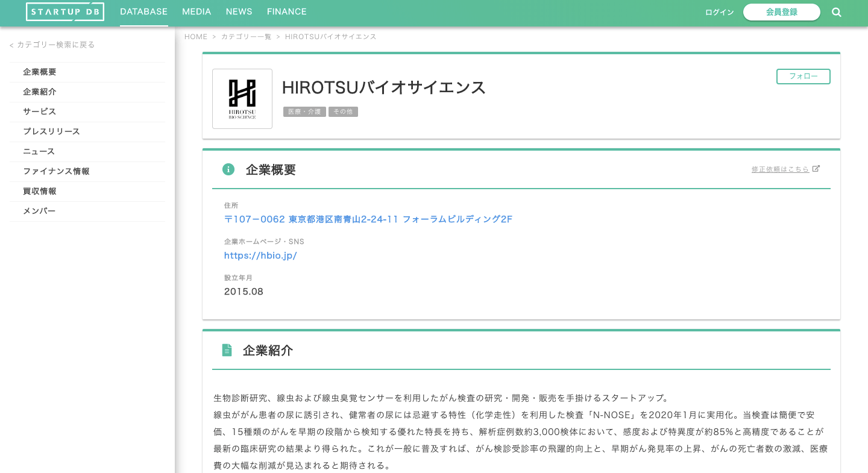
Task: Follow the company with フォロー button
Action: click(x=804, y=77)
